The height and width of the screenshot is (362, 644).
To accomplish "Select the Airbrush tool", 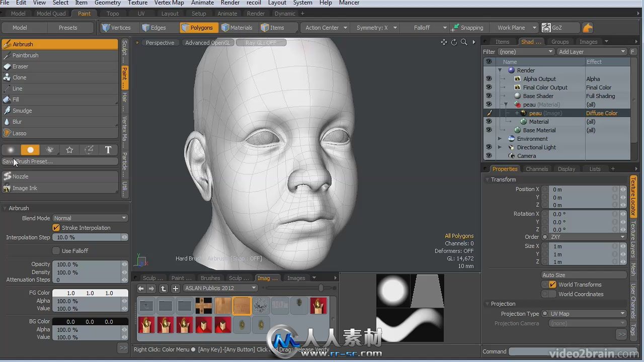I will (x=60, y=44).
